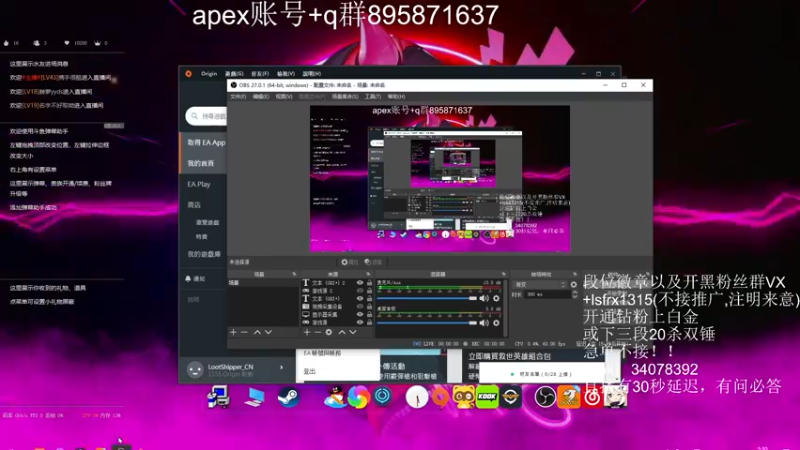Click the Origin logo in Origin window
Screen dimensions: 800x450
[189, 73]
